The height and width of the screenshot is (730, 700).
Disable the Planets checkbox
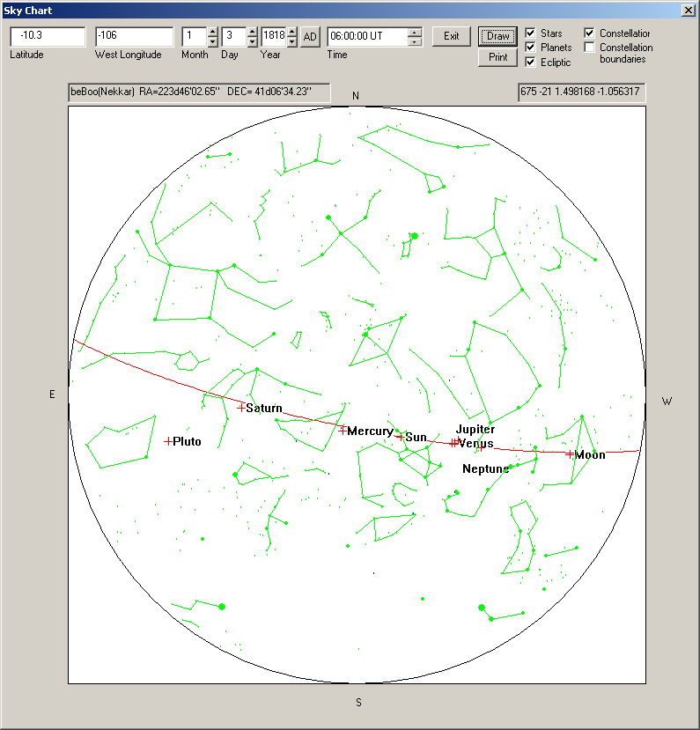click(x=530, y=48)
